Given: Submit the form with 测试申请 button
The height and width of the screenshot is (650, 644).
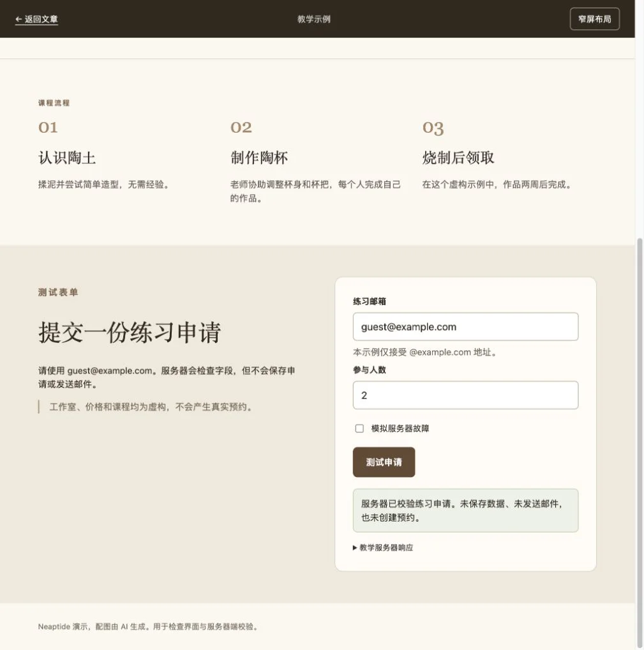Looking at the screenshot, I should coord(384,462).
